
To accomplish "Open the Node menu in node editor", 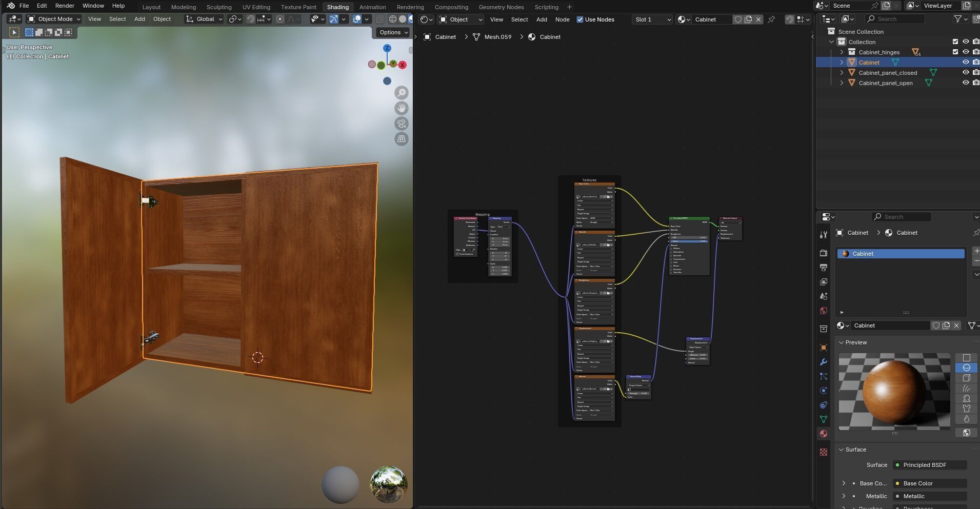I will (x=562, y=19).
